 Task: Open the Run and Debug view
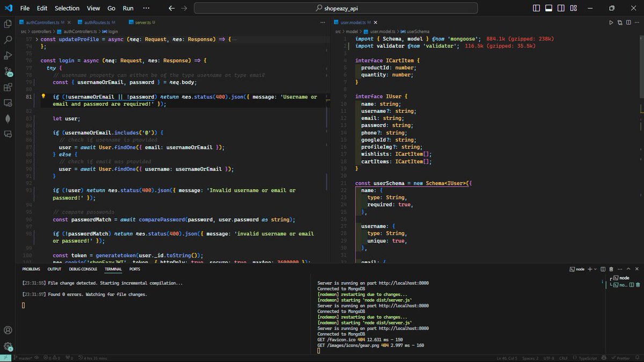click(x=8, y=55)
